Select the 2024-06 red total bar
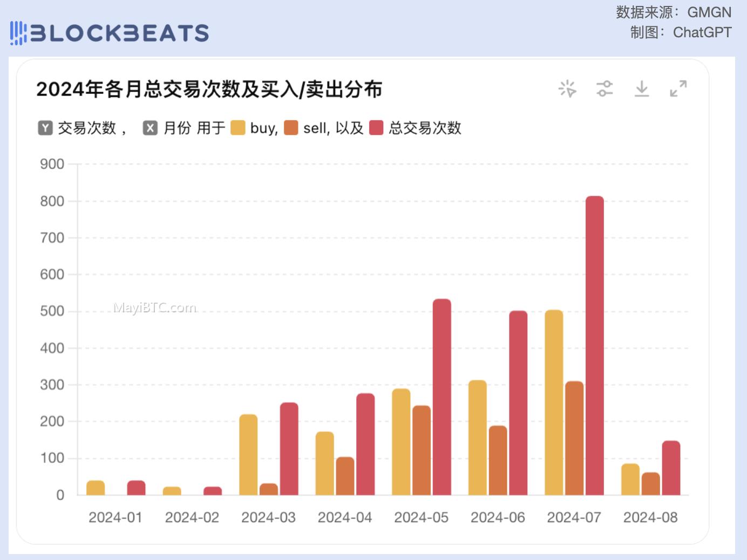 (x=518, y=403)
